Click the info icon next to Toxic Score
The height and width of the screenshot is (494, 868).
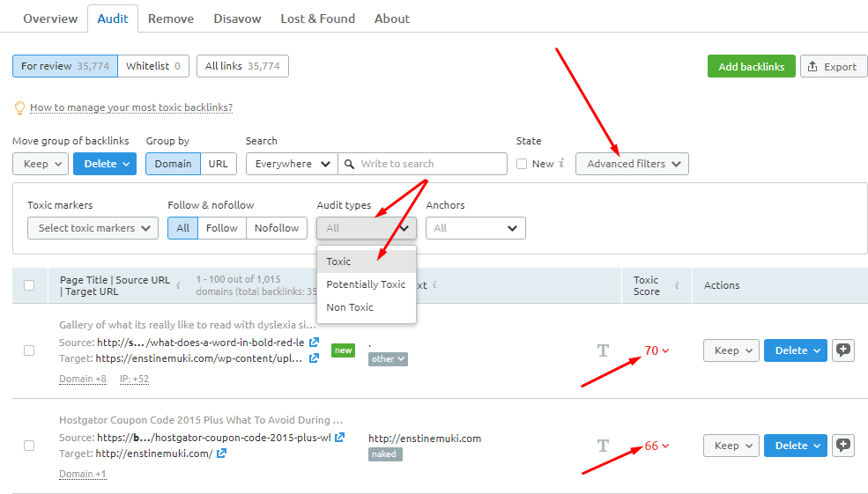coord(677,285)
